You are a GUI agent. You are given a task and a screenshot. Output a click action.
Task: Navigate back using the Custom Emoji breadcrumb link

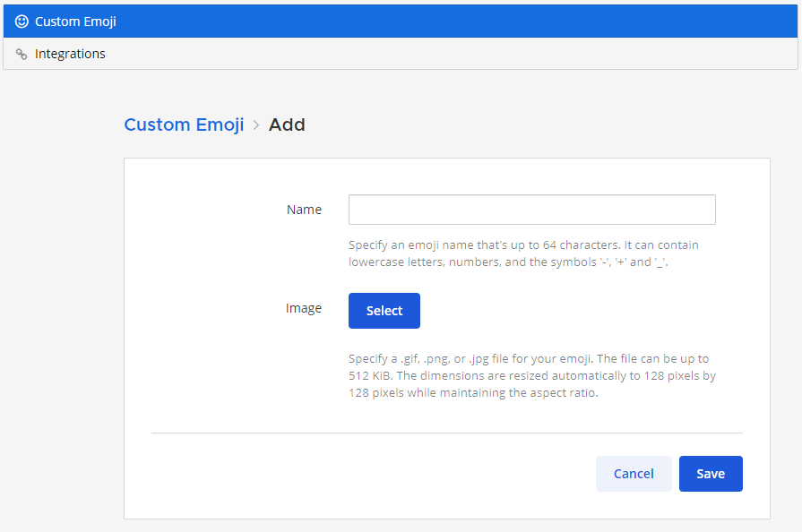pyautogui.click(x=184, y=124)
